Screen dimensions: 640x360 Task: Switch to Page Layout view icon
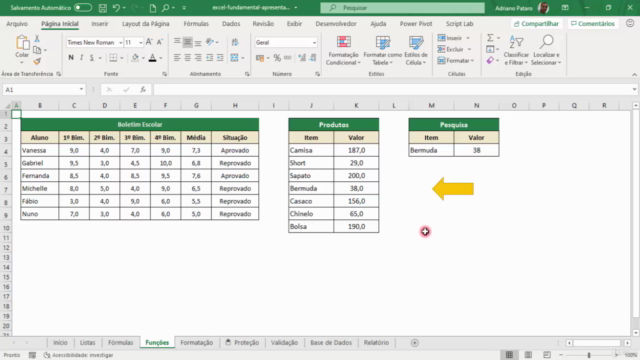(x=528, y=355)
